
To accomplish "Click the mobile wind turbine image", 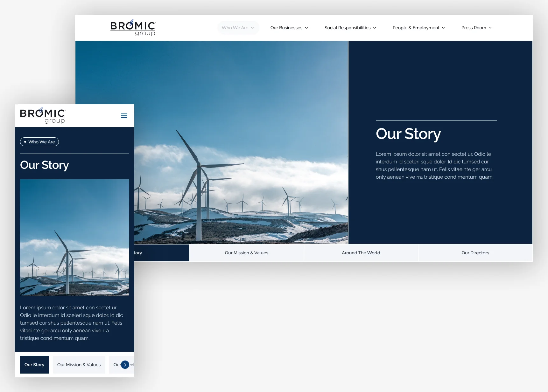I will tap(74, 237).
